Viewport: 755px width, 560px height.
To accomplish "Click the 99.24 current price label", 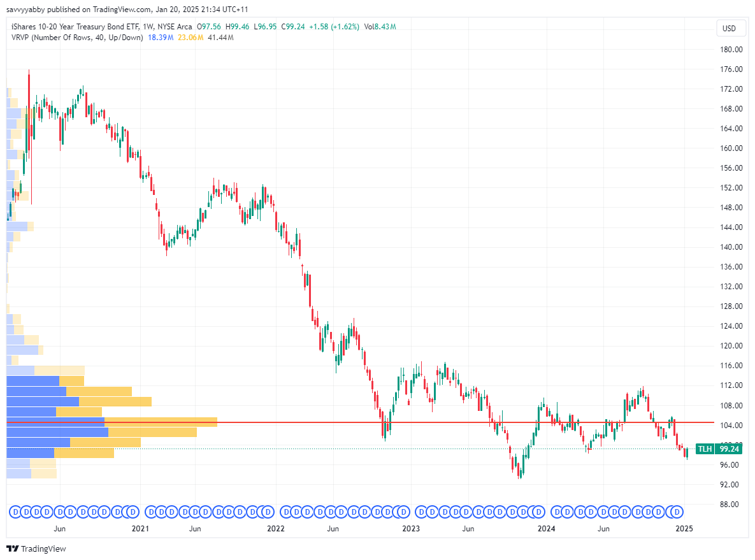I will (729, 449).
